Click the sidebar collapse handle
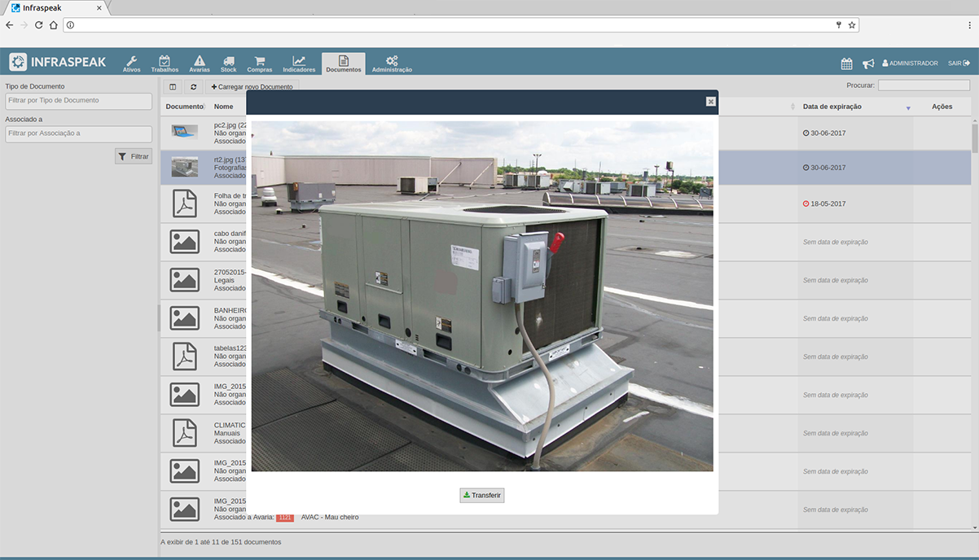Viewport: 979px width, 560px height. pos(159,317)
